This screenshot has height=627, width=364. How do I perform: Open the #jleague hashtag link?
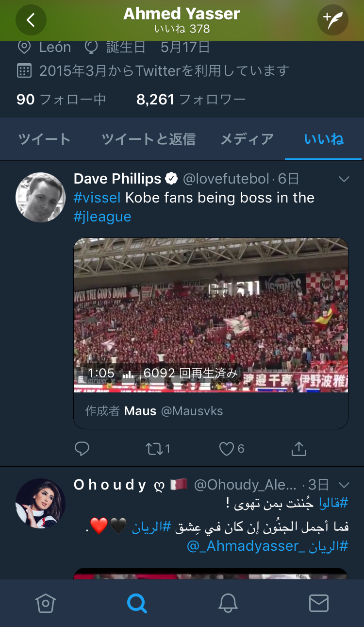[102, 217]
